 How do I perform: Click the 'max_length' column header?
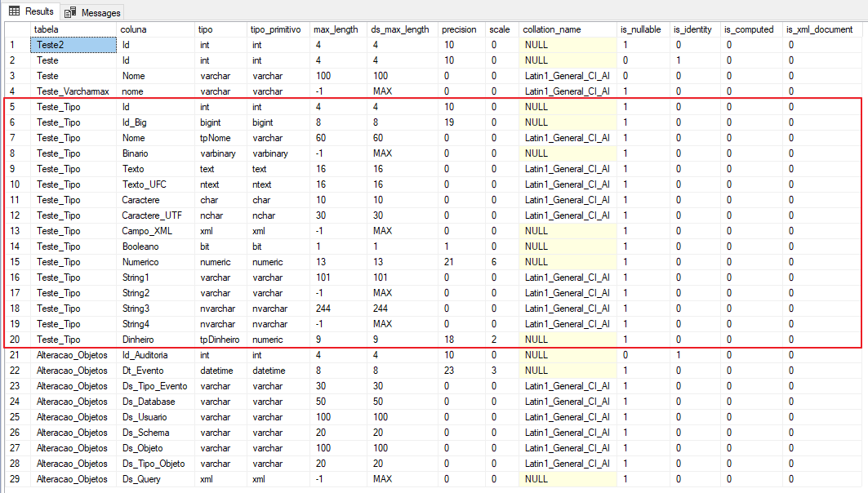(338, 29)
